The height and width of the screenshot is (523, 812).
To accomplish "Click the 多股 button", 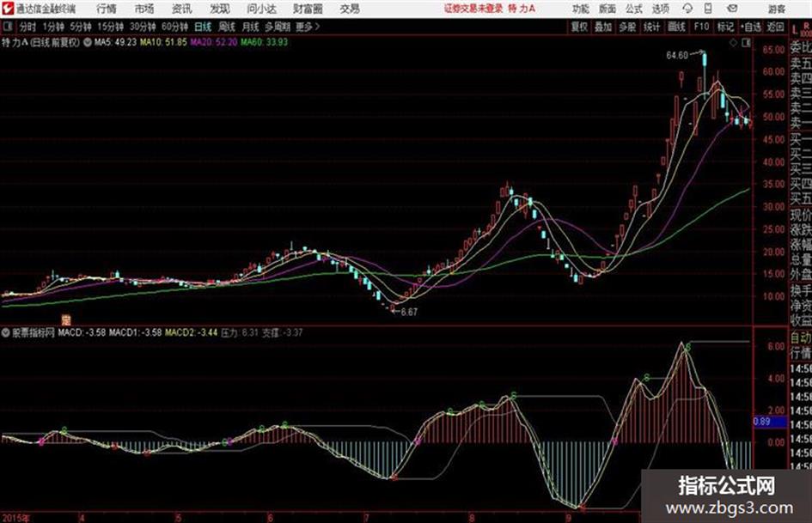I will coord(627,27).
